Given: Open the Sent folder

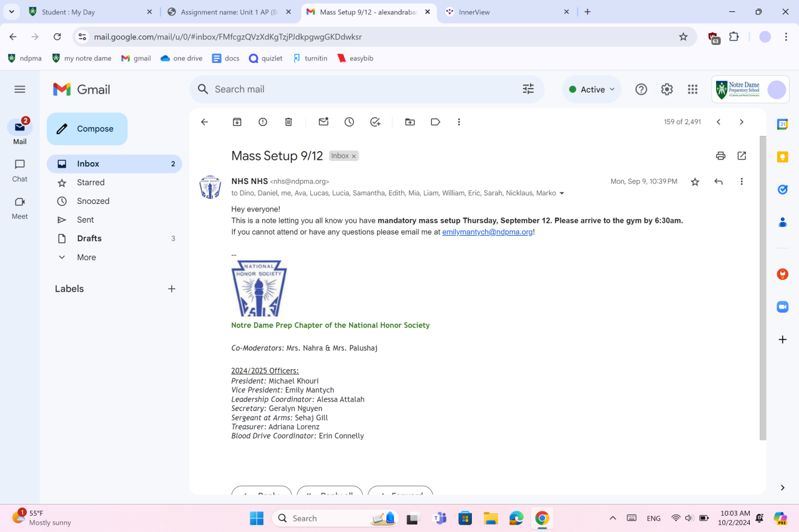Looking at the screenshot, I should click(x=114, y=220).
